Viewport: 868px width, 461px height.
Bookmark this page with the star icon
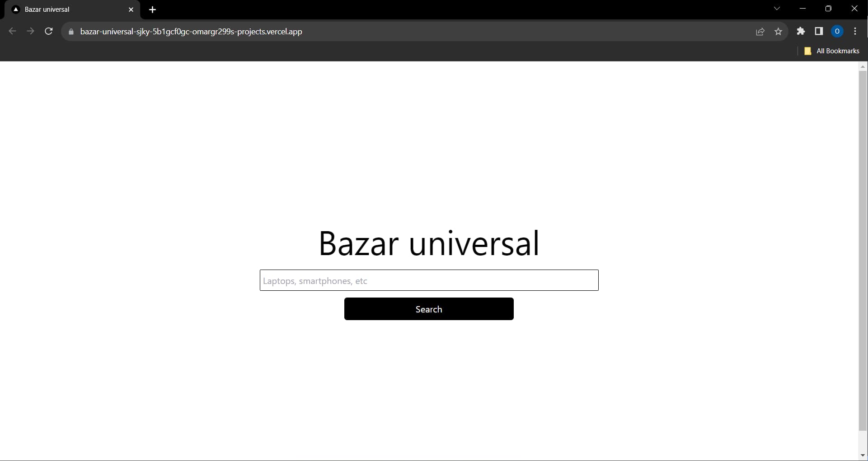[x=779, y=31]
